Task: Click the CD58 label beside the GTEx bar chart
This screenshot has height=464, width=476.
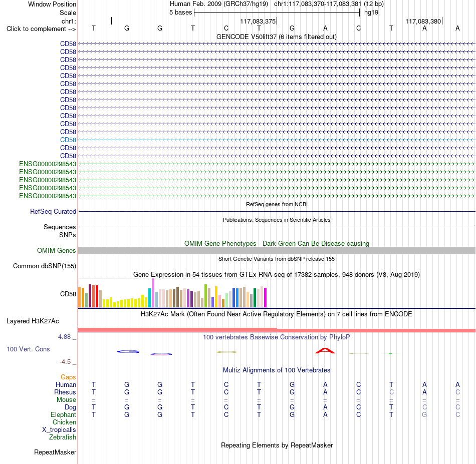Action: 68,294
